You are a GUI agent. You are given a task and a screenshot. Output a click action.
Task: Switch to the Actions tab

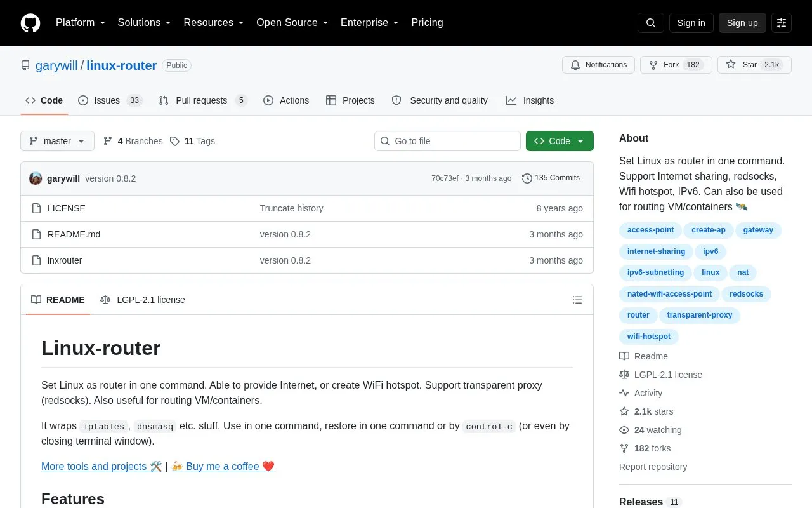pos(286,100)
